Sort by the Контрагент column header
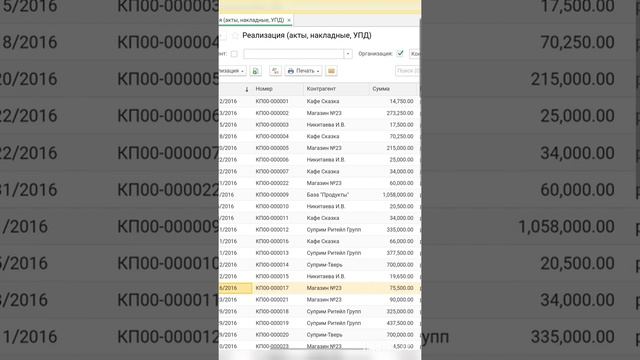This screenshot has height=360, width=640. pos(321,89)
